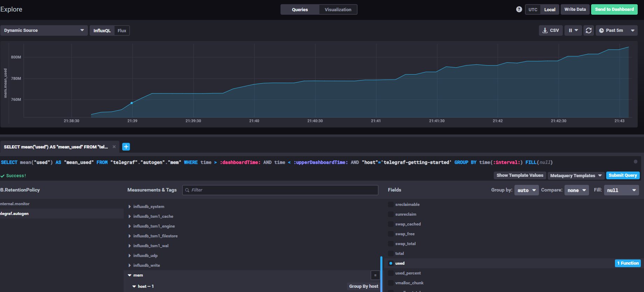Collapse the mem measurement
This screenshot has width=644, height=292.
click(x=130, y=275)
